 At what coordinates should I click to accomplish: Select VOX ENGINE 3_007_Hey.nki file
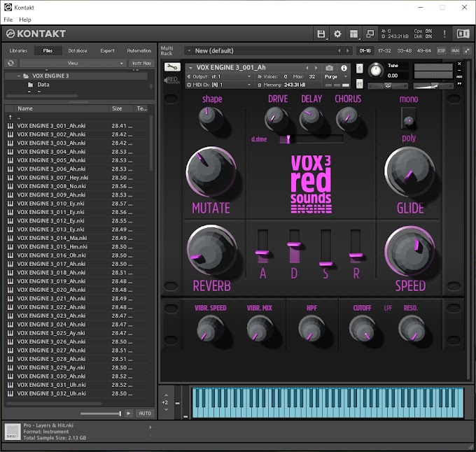(77, 178)
